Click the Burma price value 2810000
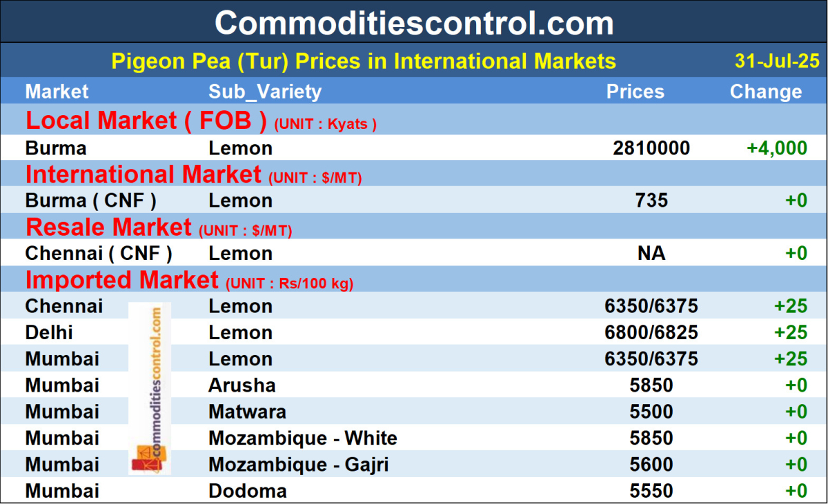 651,148
